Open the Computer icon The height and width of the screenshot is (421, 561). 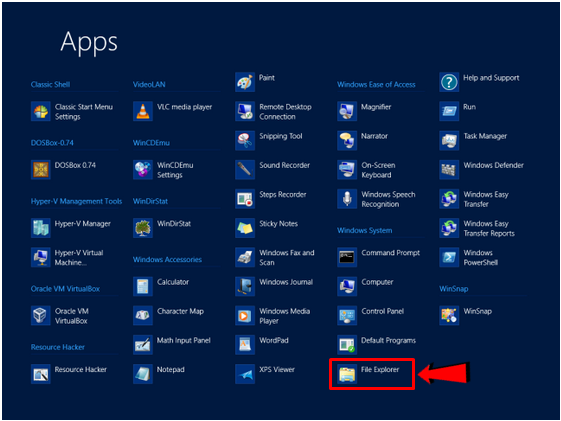coord(347,286)
